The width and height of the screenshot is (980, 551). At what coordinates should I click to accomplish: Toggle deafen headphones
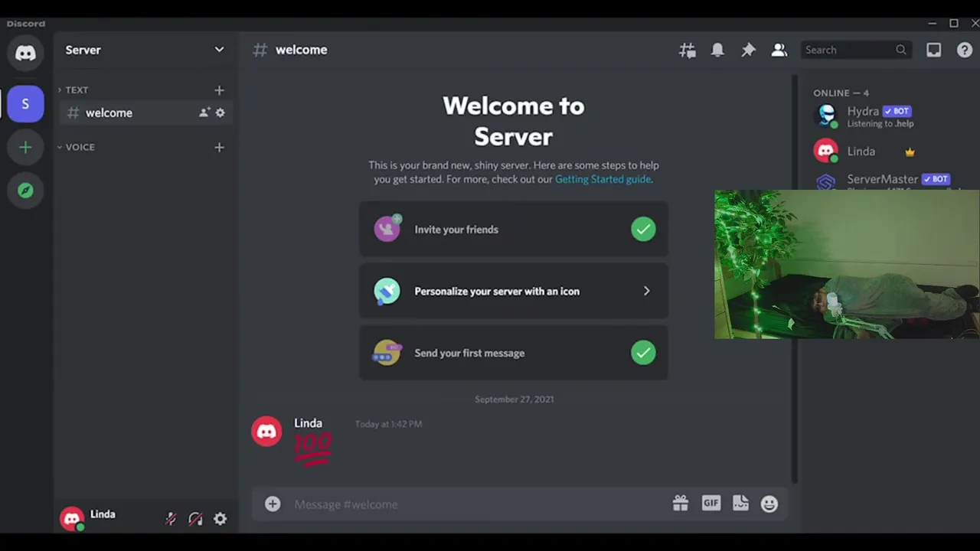[x=195, y=519]
